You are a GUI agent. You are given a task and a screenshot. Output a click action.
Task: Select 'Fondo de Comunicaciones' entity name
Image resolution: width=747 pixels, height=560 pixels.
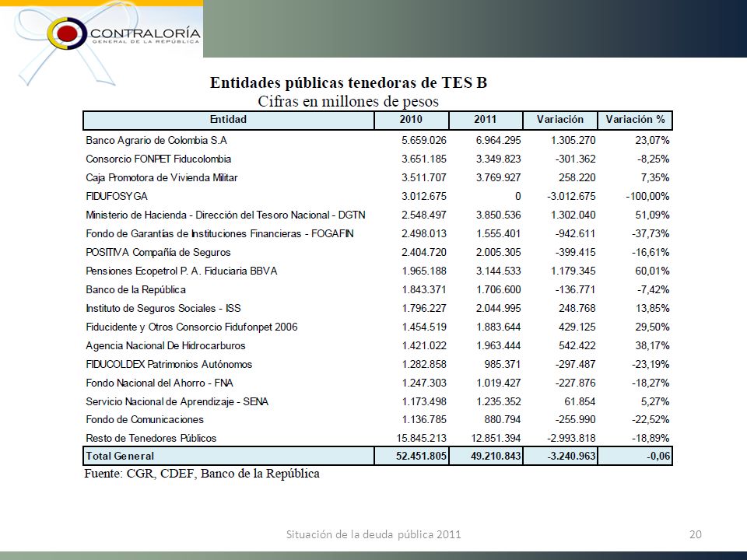[145, 419]
